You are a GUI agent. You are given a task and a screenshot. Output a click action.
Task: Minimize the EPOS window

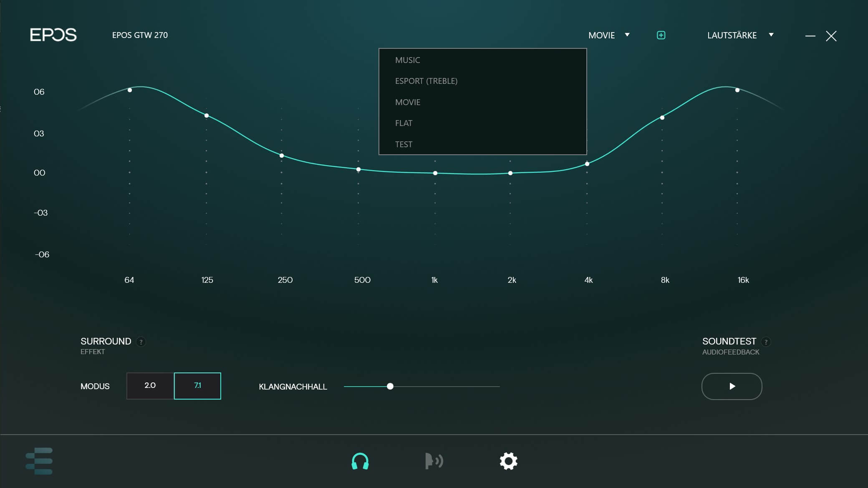pyautogui.click(x=810, y=36)
